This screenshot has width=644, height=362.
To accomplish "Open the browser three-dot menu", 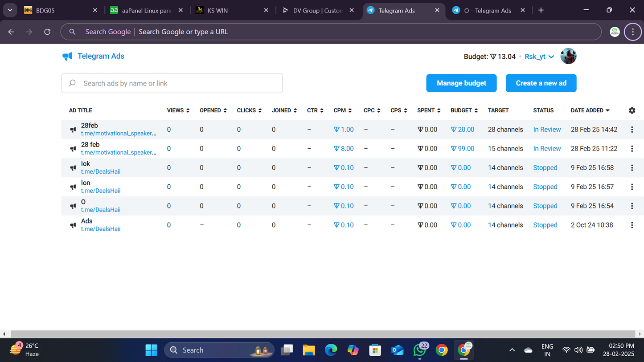I will click(x=633, y=32).
